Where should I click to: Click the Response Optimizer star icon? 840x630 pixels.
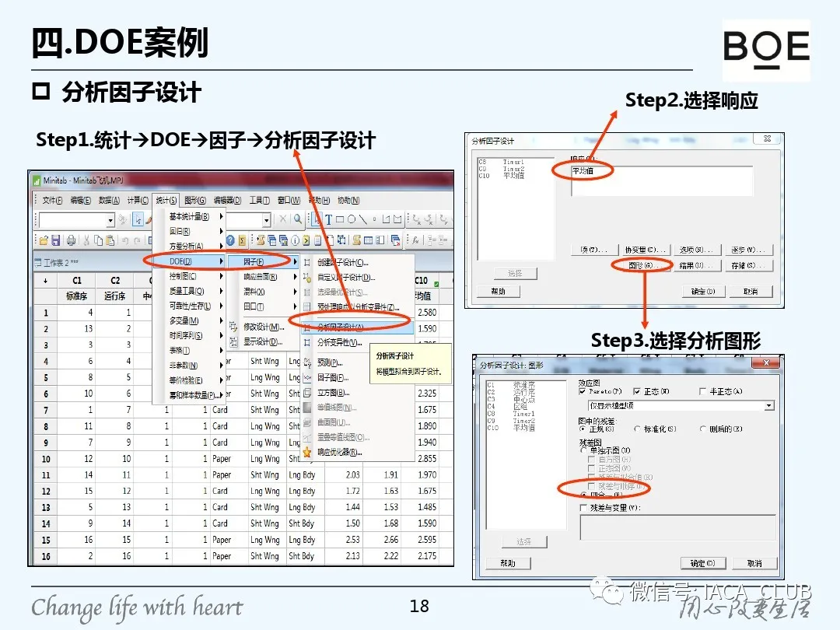click(x=307, y=452)
